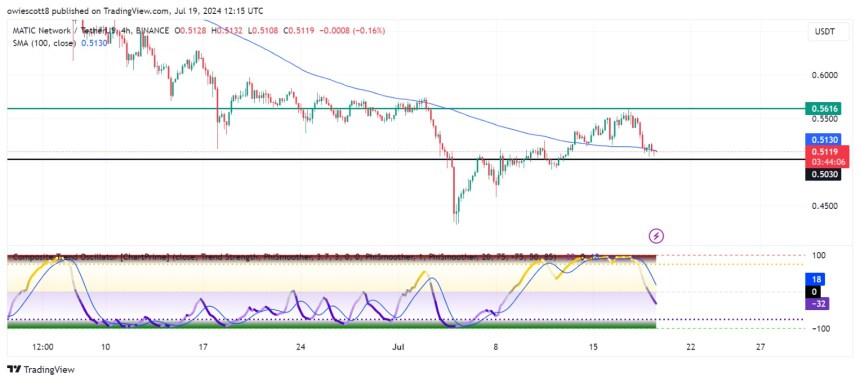860x382 pixels.
Task: Click the TradingView logo at bottom left
Action: pyautogui.click(x=41, y=370)
